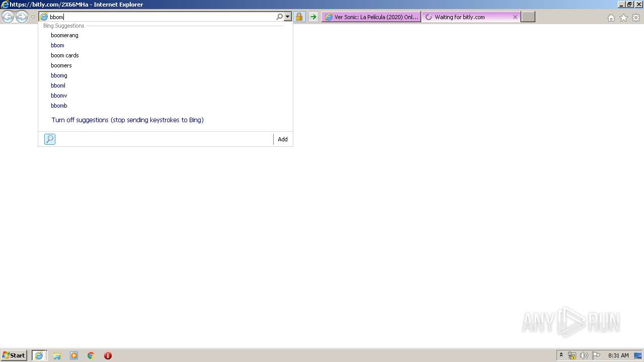644x362 pixels.
Task: Select the bbom suggestion
Action: pyautogui.click(x=166, y=45)
